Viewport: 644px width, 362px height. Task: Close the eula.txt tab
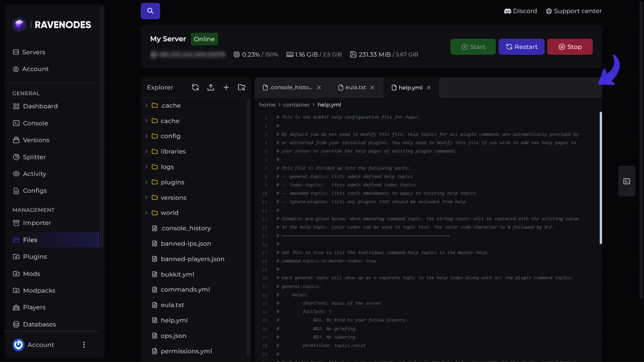coord(372,87)
